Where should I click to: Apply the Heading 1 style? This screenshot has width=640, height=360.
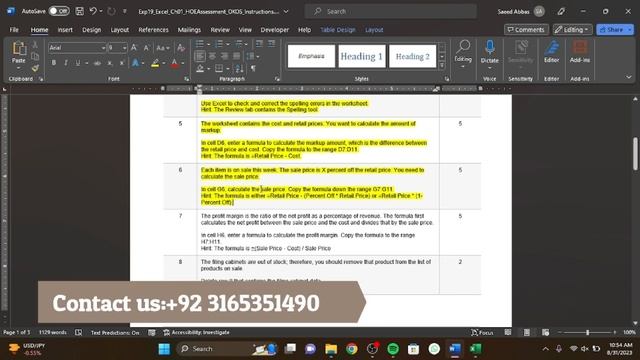[x=362, y=56]
